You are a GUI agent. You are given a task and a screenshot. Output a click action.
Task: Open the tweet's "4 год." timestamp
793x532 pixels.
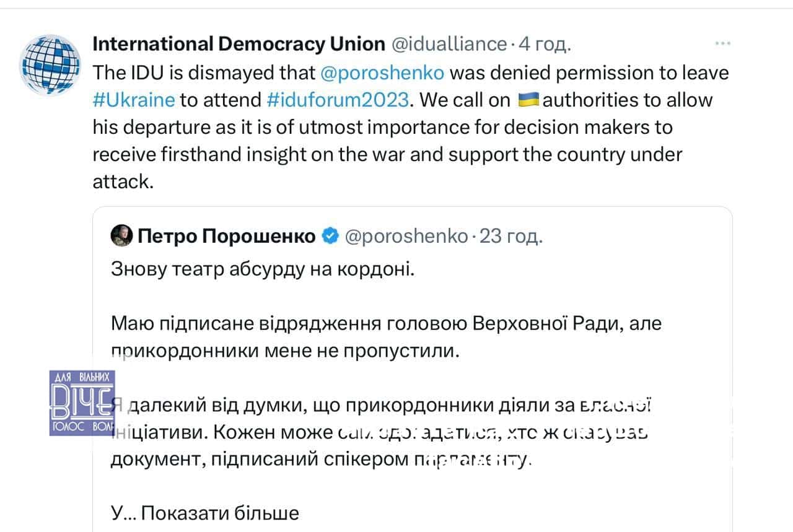coord(545,44)
